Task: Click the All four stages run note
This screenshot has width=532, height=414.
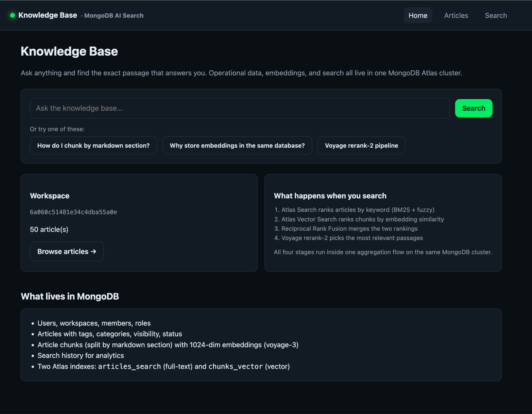Action: [x=383, y=252]
